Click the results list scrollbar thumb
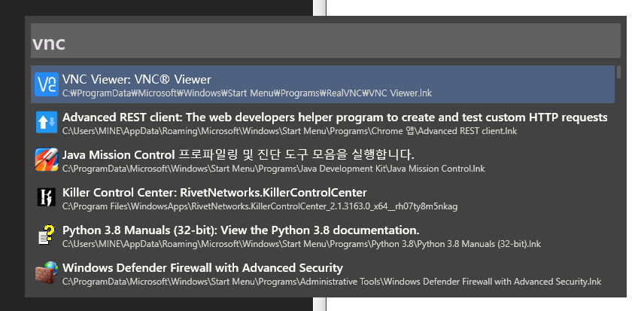The height and width of the screenshot is (311, 644). click(618, 72)
